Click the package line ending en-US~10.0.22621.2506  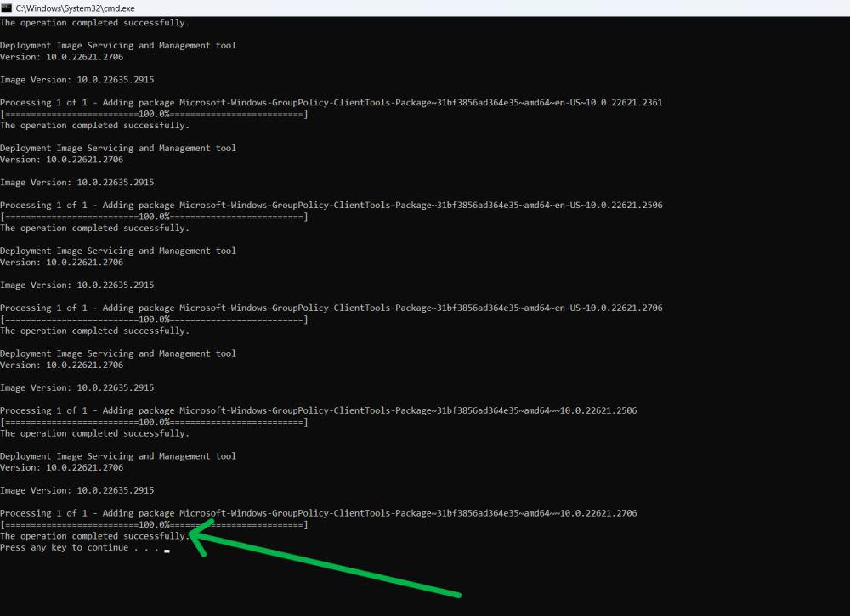pos(331,206)
